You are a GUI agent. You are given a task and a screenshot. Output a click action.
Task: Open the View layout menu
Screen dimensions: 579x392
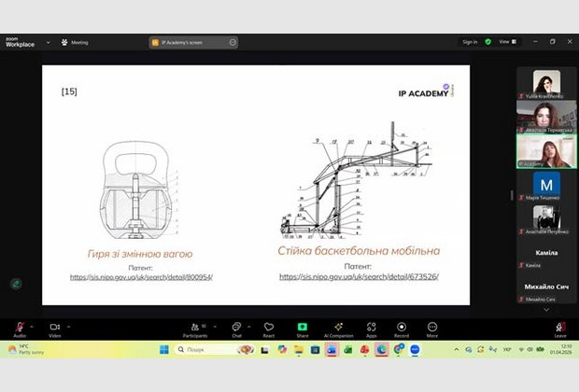click(508, 42)
